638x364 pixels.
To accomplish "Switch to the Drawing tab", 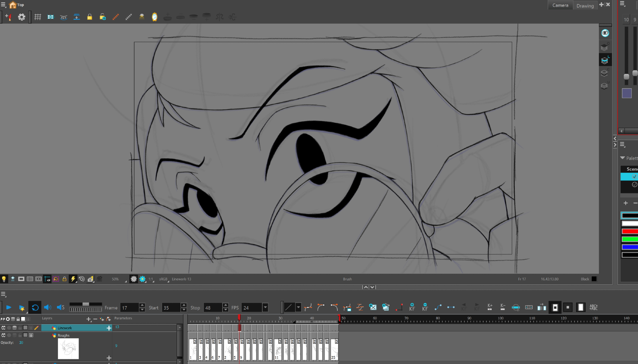I will (x=585, y=5).
